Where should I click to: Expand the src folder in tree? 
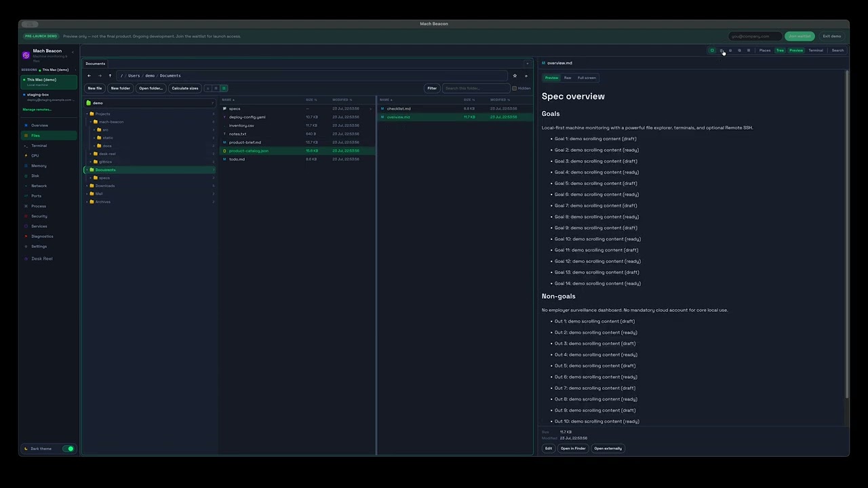(94, 129)
